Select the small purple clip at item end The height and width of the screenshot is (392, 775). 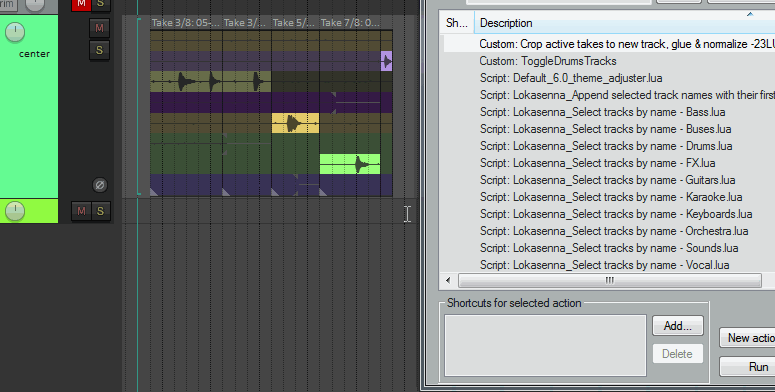(386, 61)
